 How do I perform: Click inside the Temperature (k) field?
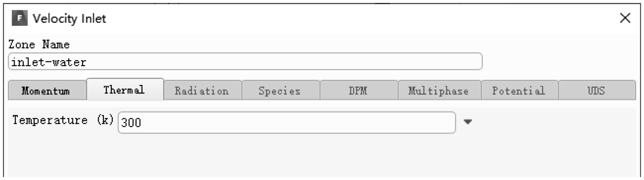287,122
